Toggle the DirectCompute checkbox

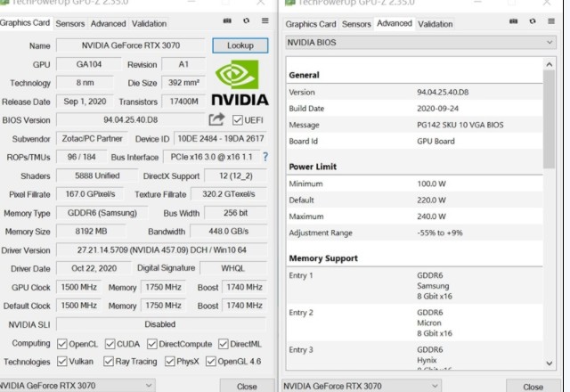coord(152,344)
